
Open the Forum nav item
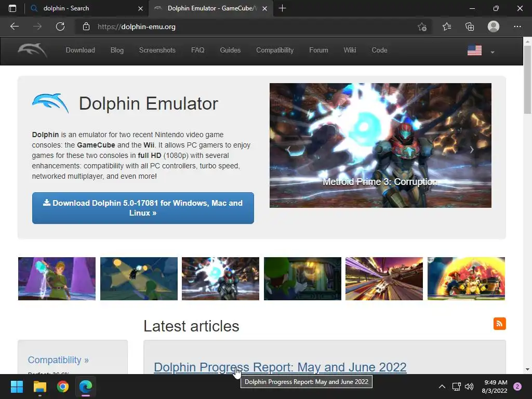pos(318,50)
